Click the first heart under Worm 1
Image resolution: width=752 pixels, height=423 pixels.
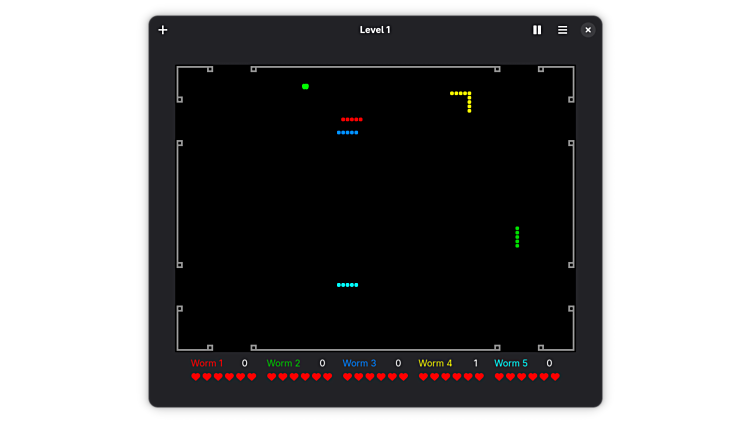[x=196, y=377]
